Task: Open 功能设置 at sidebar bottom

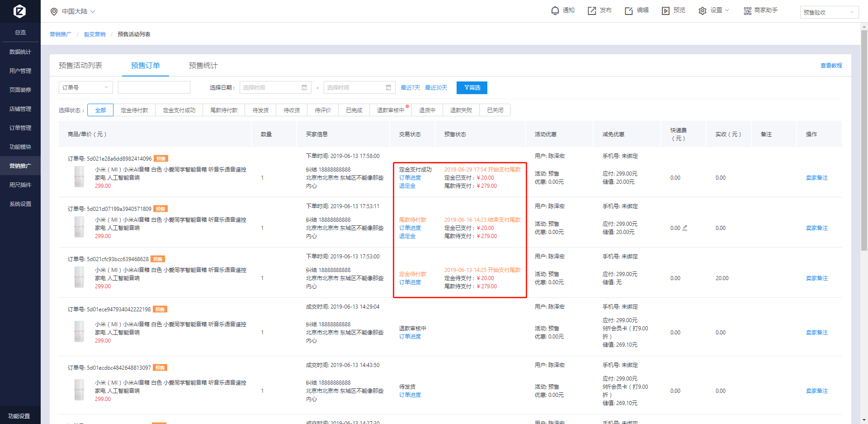Action: coord(19,416)
